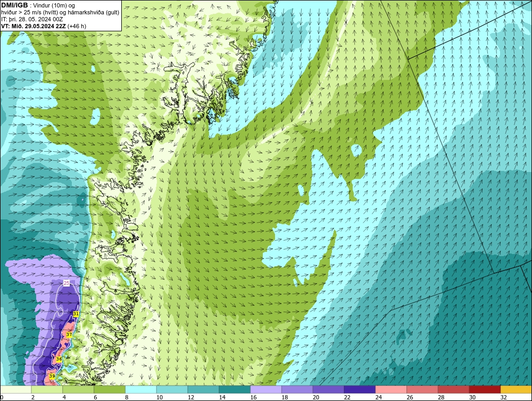Click the legend scale value 16
This screenshot has height=401, width=532.
(x=253, y=397)
